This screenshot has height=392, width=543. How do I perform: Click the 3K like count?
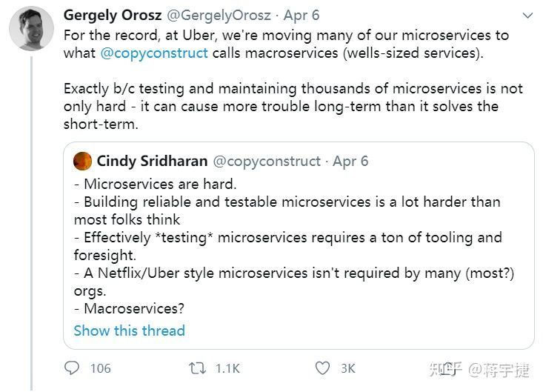point(347,368)
